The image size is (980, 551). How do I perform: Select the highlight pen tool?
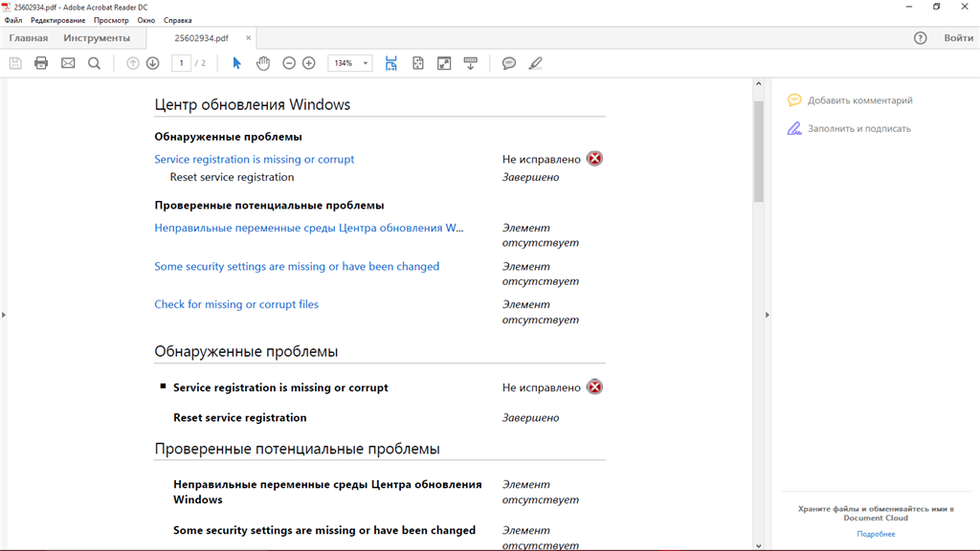tap(536, 63)
